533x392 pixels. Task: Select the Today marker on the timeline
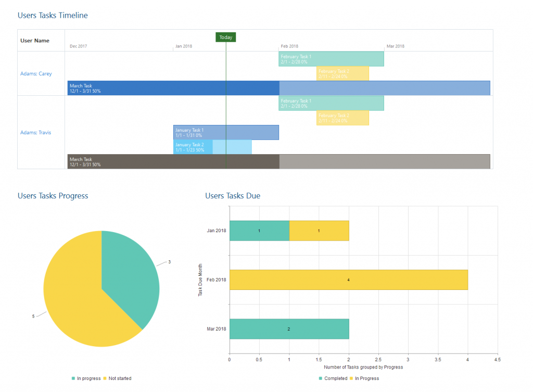point(225,37)
